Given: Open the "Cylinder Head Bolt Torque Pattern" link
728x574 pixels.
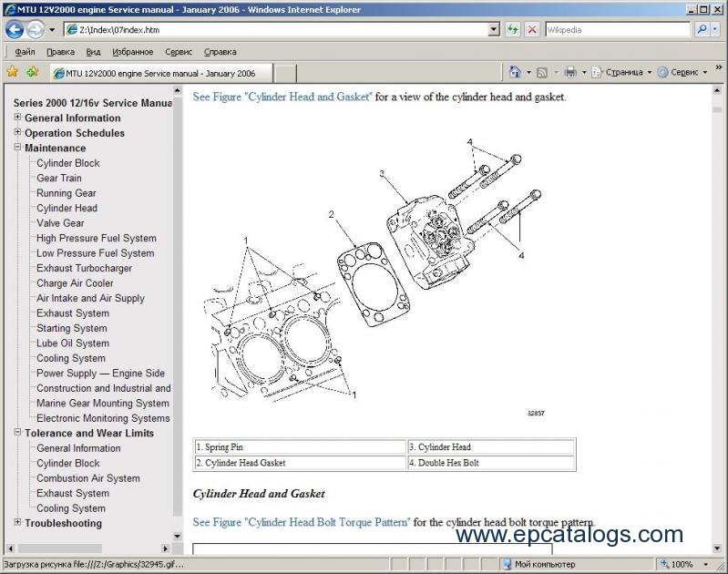Looking at the screenshot, I should pyautogui.click(x=302, y=522).
